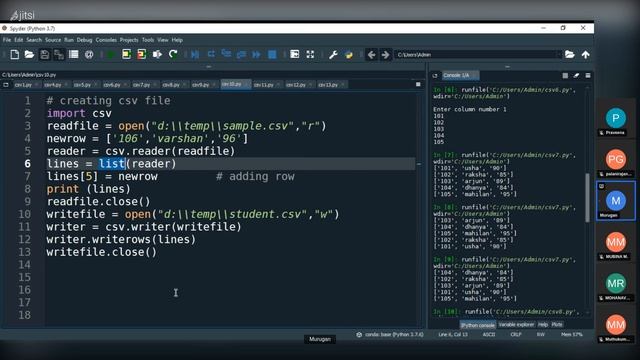The width and height of the screenshot is (640, 360).
Task: Go back with the left arrow
Action: pyautogui.click(x=371, y=54)
